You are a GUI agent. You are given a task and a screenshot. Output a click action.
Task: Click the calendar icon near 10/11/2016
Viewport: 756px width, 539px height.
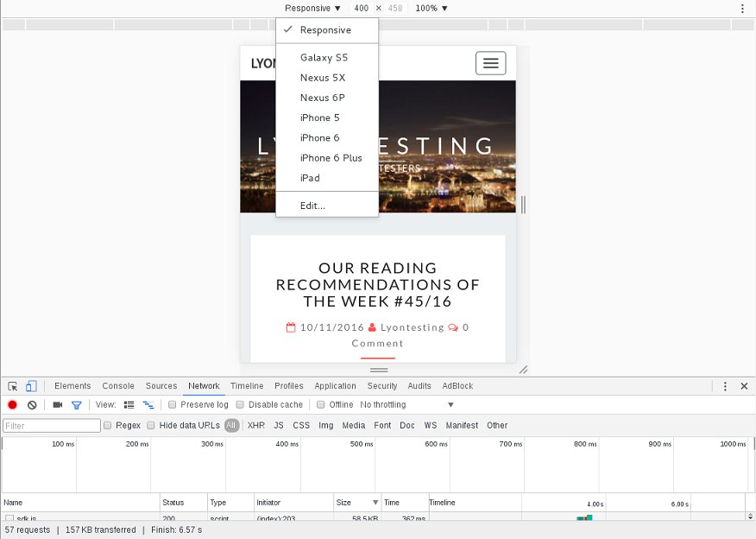[x=291, y=327]
